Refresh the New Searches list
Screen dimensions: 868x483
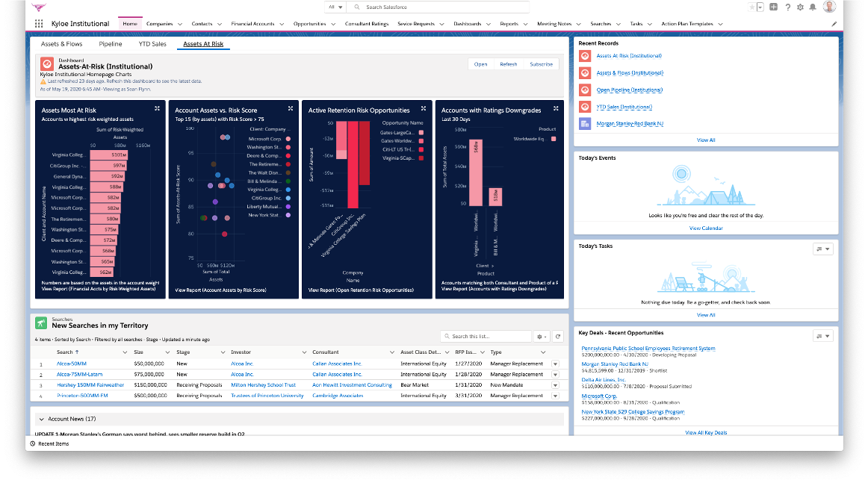tap(557, 336)
